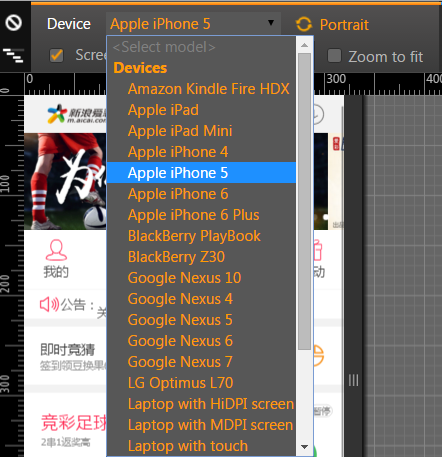442x457 pixels.
Task: Choose Google Nexus 6
Action: [201, 341]
